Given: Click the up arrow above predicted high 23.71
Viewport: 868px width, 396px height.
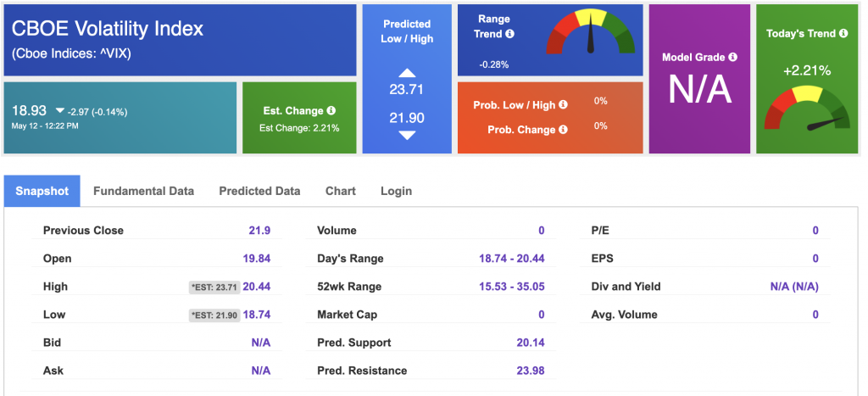Looking at the screenshot, I should (x=407, y=73).
